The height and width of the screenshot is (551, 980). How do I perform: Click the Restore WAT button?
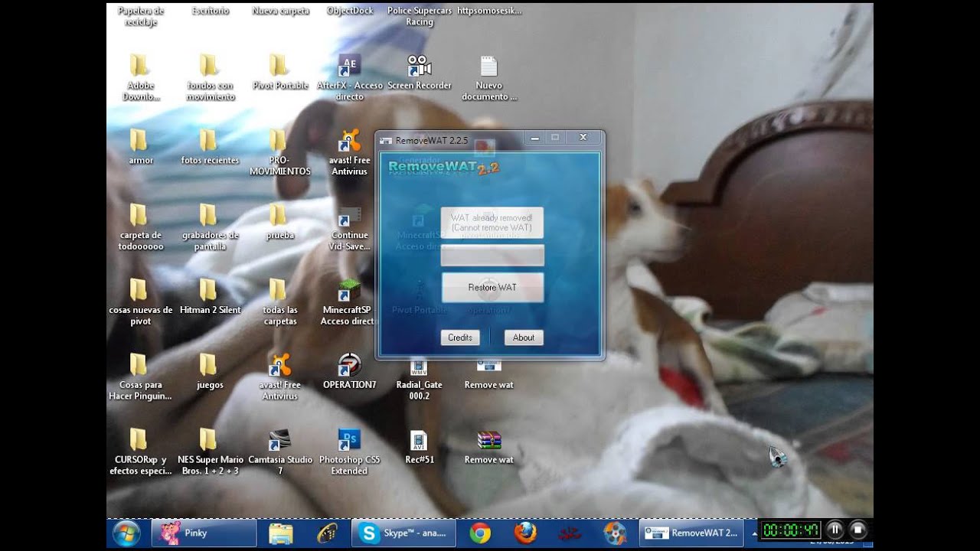tap(492, 288)
